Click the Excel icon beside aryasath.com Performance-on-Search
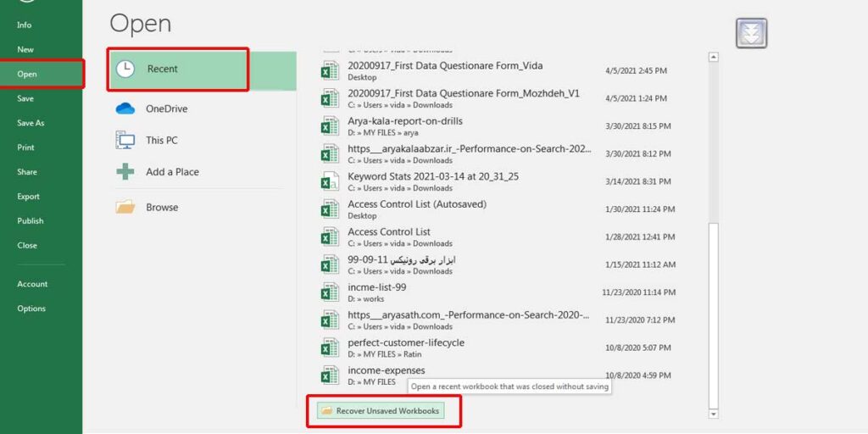 (x=330, y=320)
